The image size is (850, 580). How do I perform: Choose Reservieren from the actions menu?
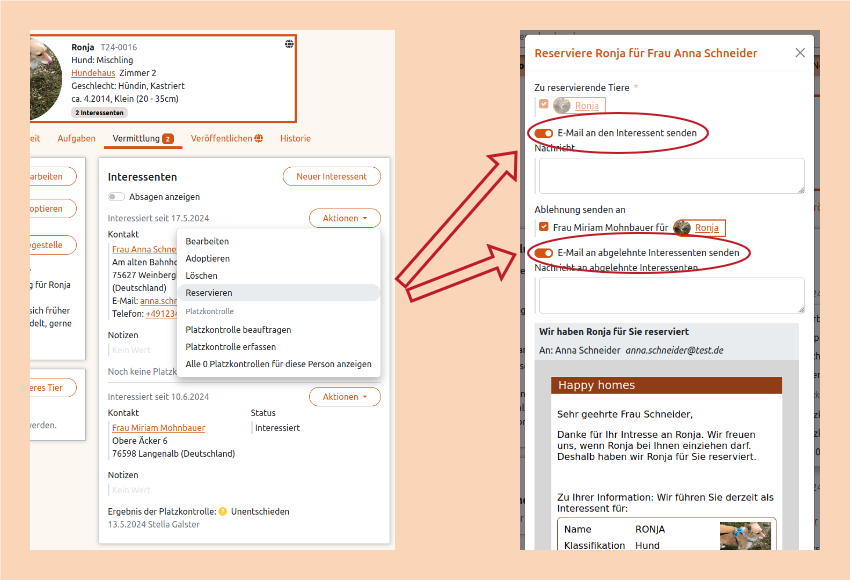click(x=209, y=293)
